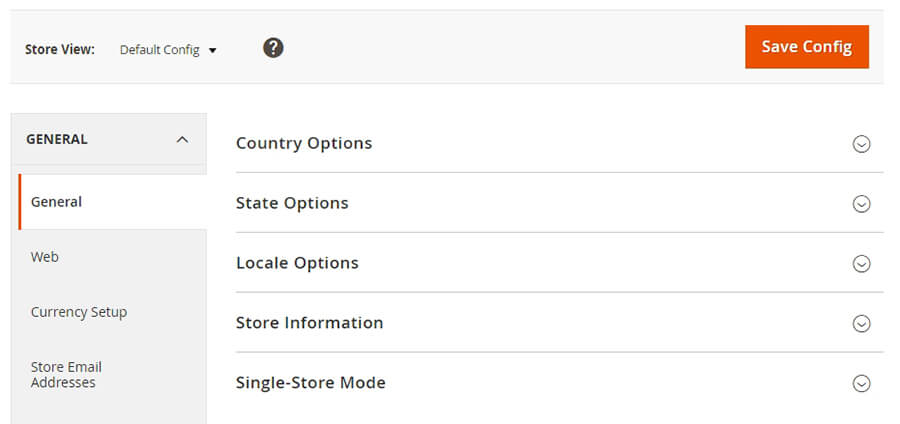Expand the State Options section title
Image resolution: width=900 pixels, height=424 pixels.
tap(292, 203)
